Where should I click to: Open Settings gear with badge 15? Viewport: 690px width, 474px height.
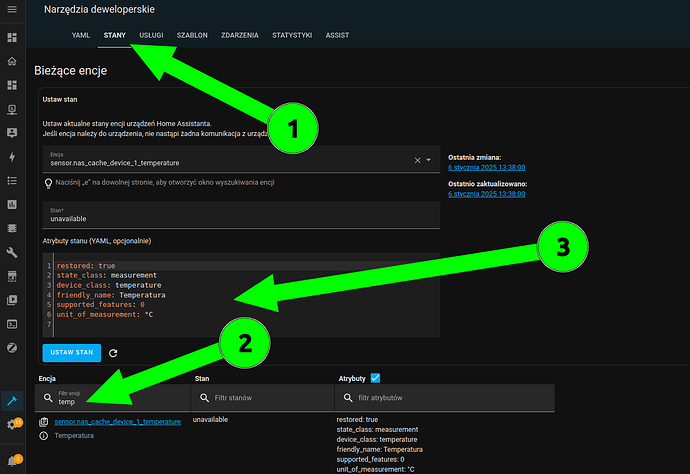click(13, 424)
